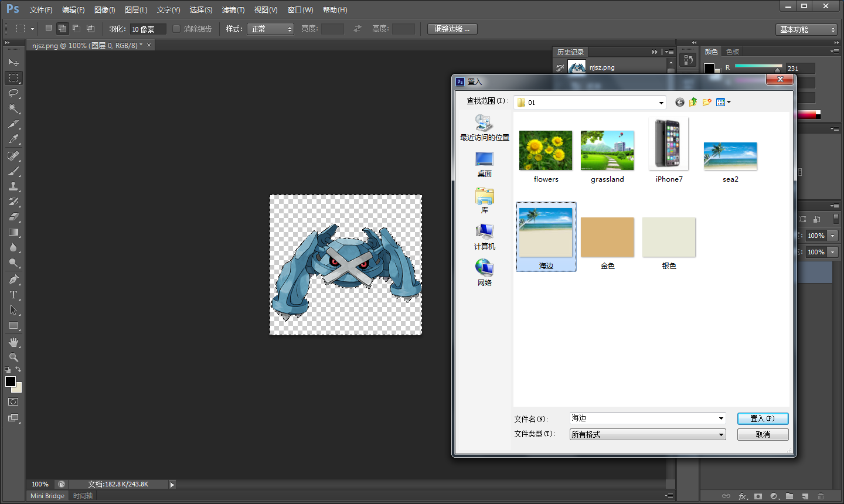
Task: Click the color panel foreground swatch
Action: [709, 68]
